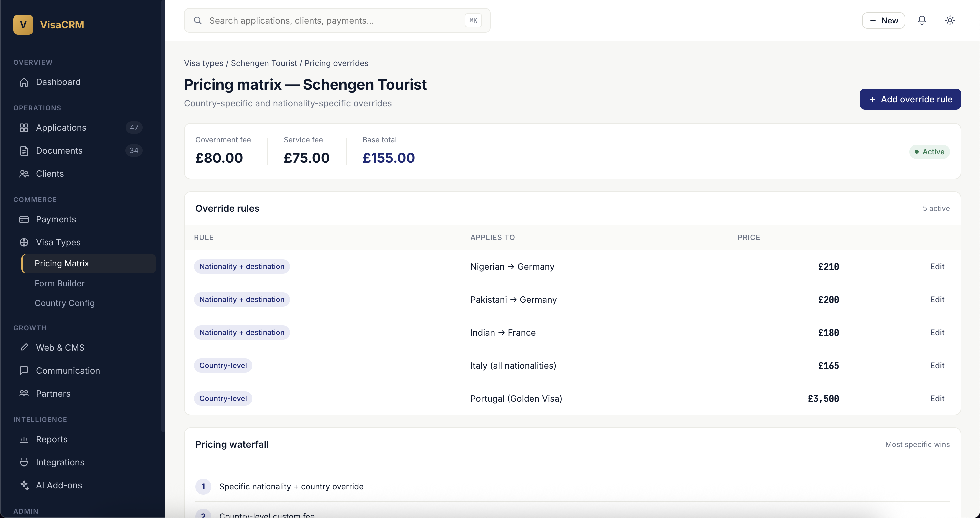This screenshot has width=980, height=518.
Task: Click the ⌘K shortcut badge
Action: click(473, 21)
